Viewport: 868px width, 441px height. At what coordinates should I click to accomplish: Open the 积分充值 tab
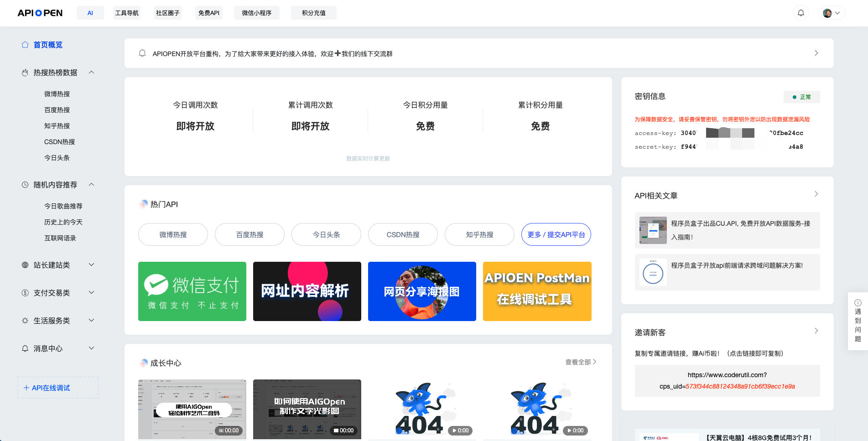tap(313, 13)
